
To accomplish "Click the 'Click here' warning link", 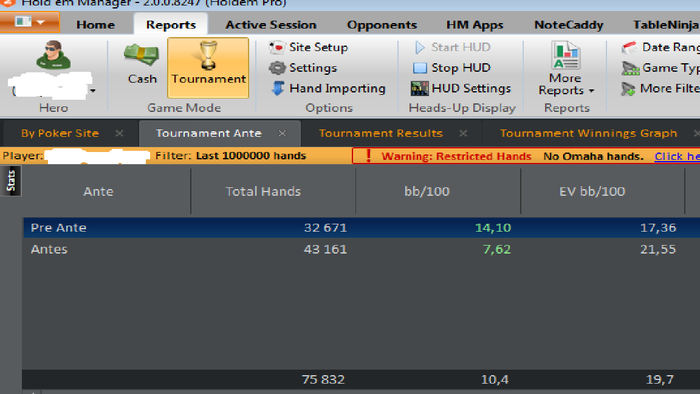I will (677, 156).
